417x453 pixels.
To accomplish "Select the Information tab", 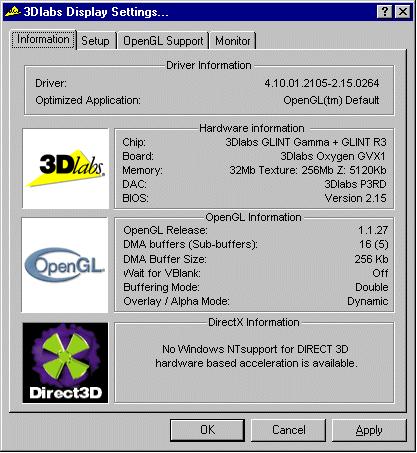I will pos(43,39).
